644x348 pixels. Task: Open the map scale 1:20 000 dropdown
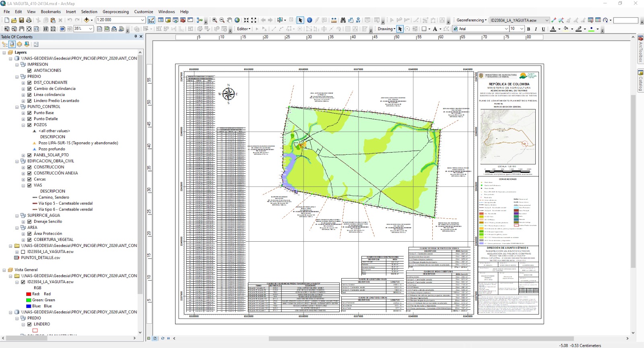click(x=142, y=20)
